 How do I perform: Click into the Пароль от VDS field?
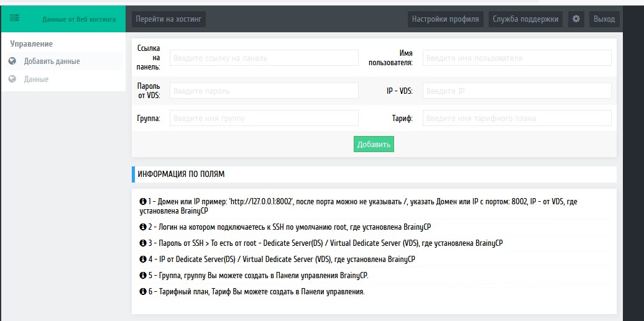(264, 91)
